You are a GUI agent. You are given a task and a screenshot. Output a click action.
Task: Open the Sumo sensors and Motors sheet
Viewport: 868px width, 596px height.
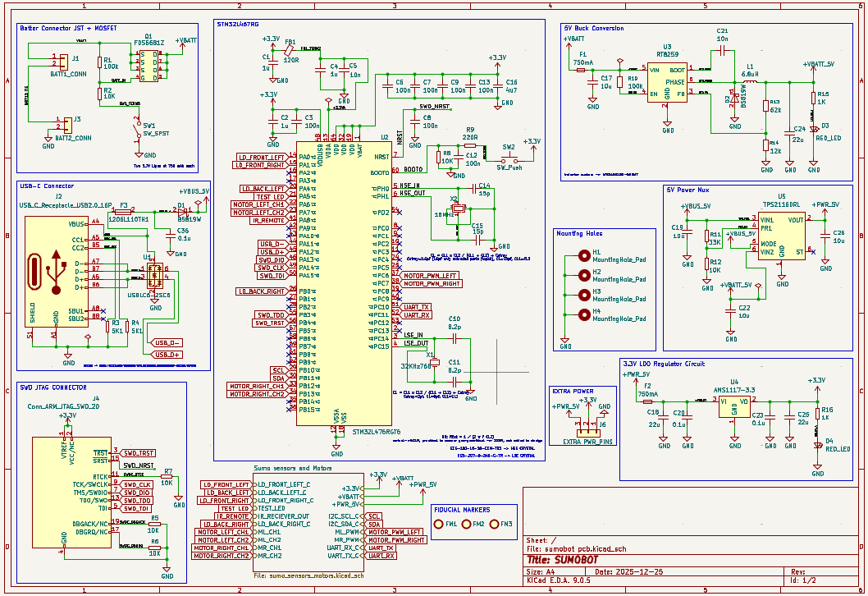click(x=308, y=522)
